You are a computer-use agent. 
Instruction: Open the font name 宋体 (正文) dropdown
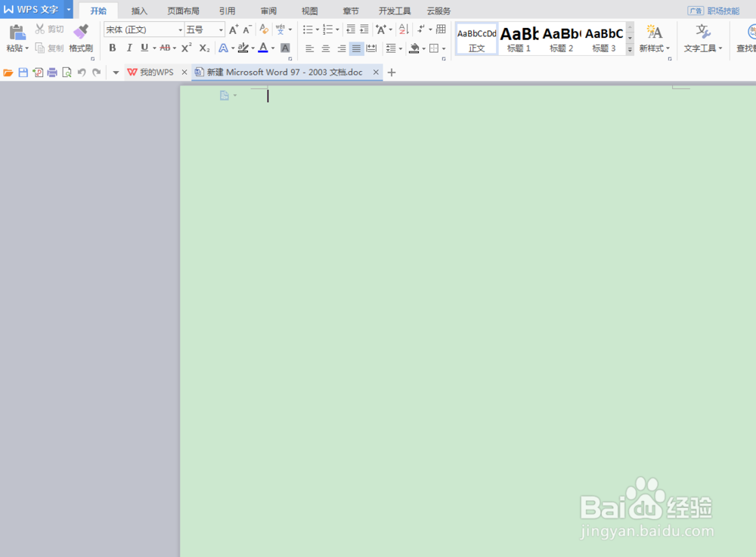click(x=181, y=30)
